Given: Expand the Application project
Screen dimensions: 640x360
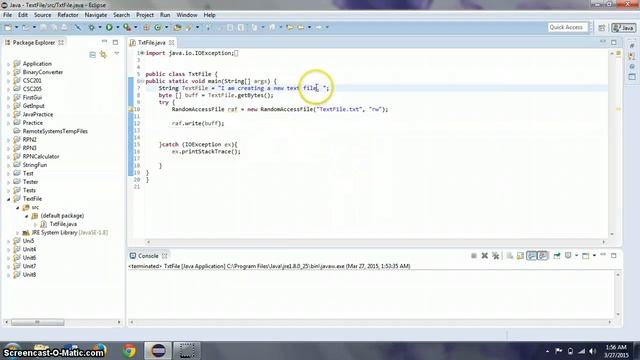Looking at the screenshot, I should [x=8, y=64].
